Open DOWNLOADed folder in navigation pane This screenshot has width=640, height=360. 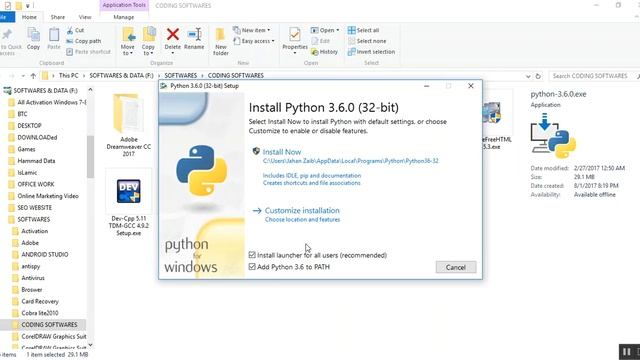[37, 138]
